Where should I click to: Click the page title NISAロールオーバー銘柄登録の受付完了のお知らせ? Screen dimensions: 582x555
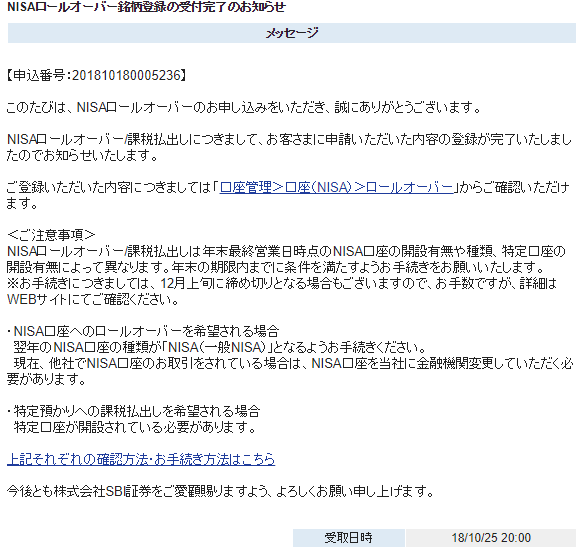(146, 7)
